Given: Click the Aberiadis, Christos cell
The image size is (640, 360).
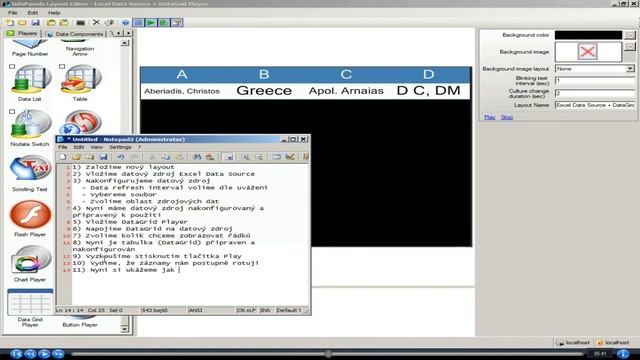Looking at the screenshot, I should point(182,91).
